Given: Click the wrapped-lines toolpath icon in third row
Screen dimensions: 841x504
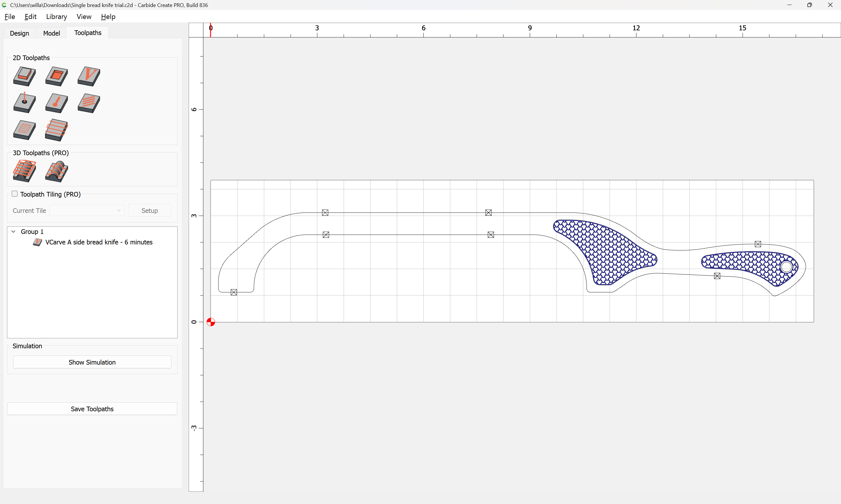Looking at the screenshot, I should (x=56, y=130).
